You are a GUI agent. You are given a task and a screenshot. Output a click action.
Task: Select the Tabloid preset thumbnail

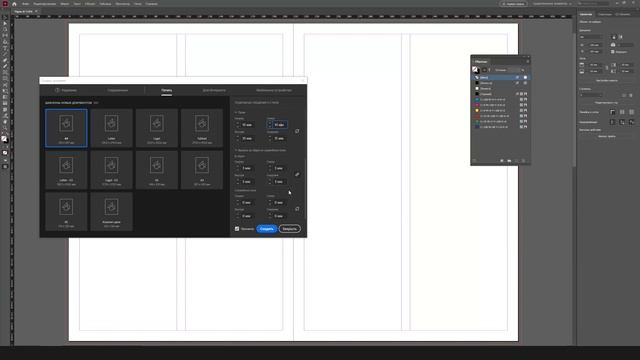click(x=202, y=128)
